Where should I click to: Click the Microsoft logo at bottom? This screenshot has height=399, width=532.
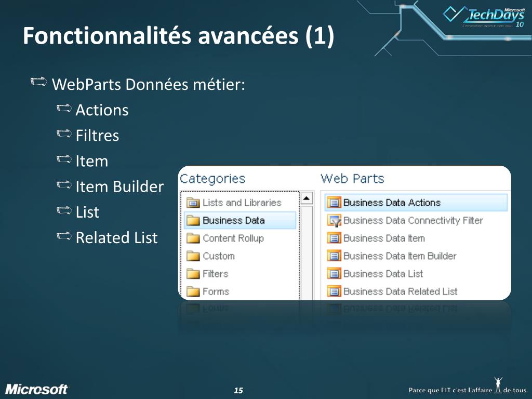(x=37, y=389)
